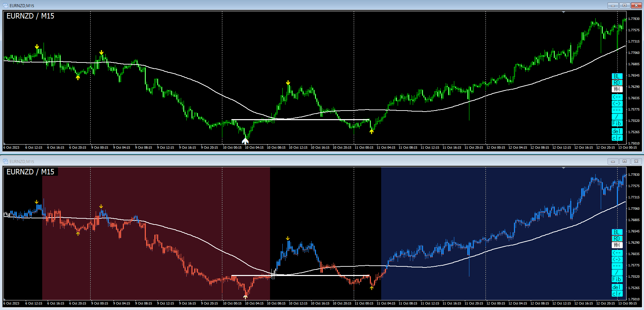Select yellow up arrow near 6 Oct 20:15 in green-candle chart

coord(78,78)
